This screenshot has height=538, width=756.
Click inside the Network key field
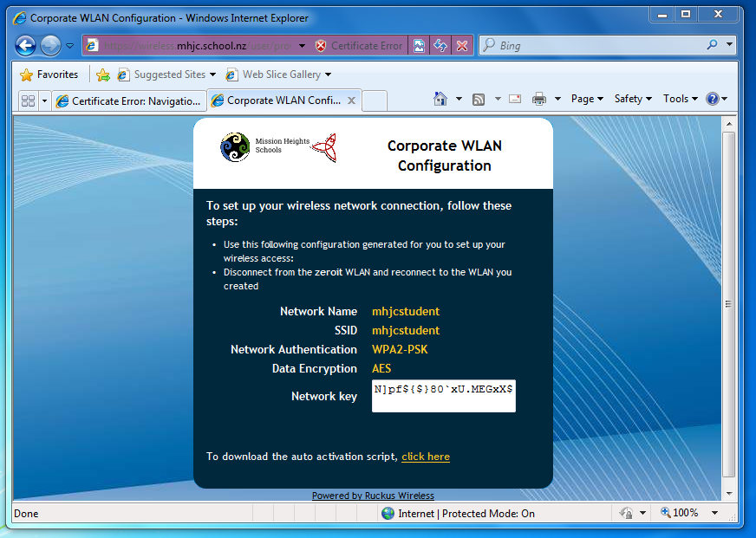coord(442,395)
